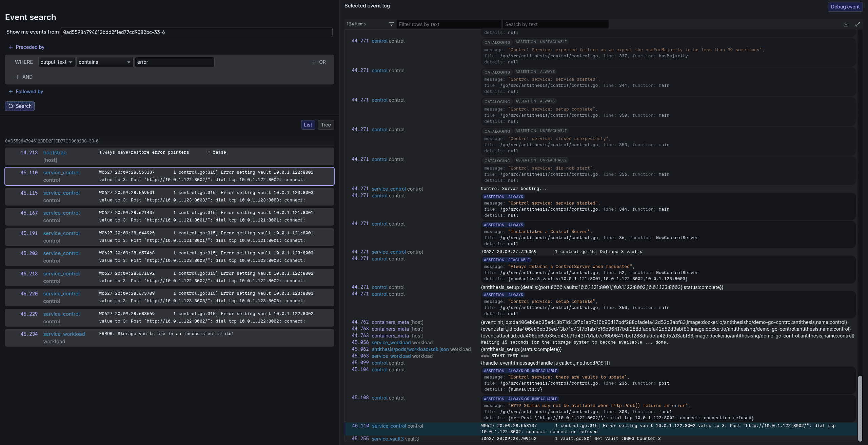Open the output_text field dropdown
The image size is (868, 445).
[57, 62]
